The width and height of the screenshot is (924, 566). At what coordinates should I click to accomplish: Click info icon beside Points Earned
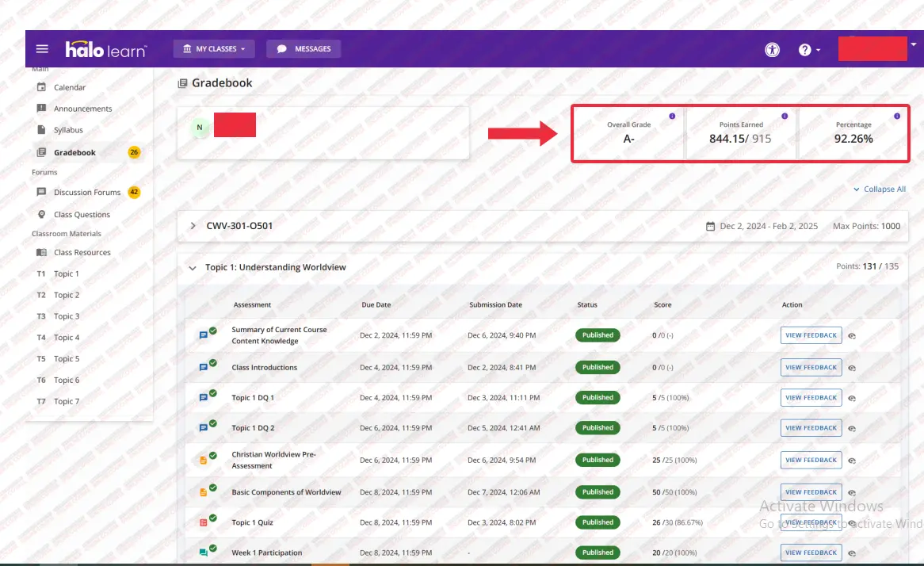point(785,117)
